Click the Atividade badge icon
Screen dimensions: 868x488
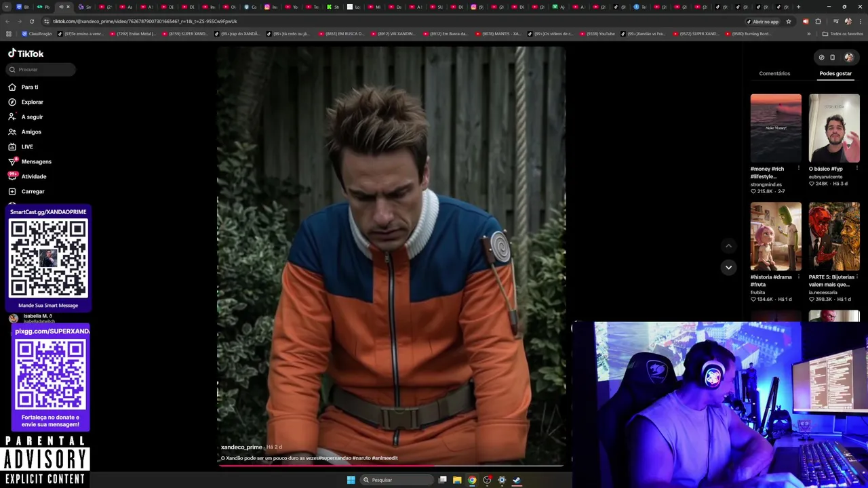(12, 176)
